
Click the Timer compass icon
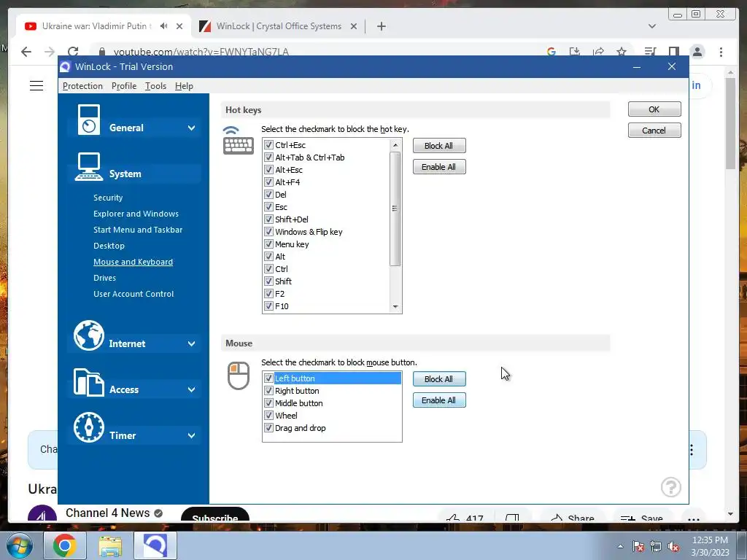coord(88,427)
